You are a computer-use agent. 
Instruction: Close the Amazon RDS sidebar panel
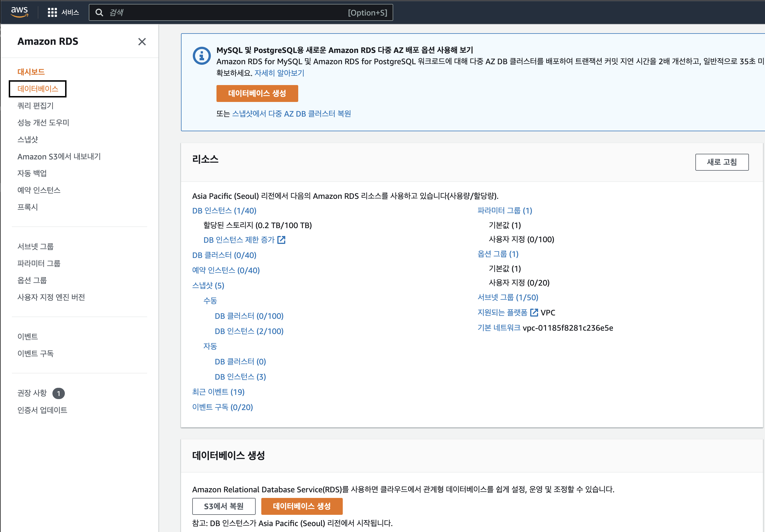(142, 42)
